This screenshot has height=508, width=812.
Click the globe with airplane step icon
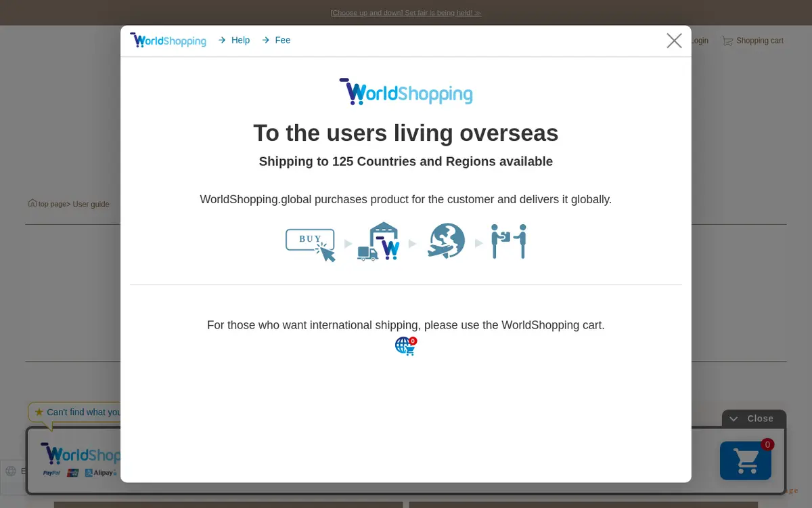point(447,241)
